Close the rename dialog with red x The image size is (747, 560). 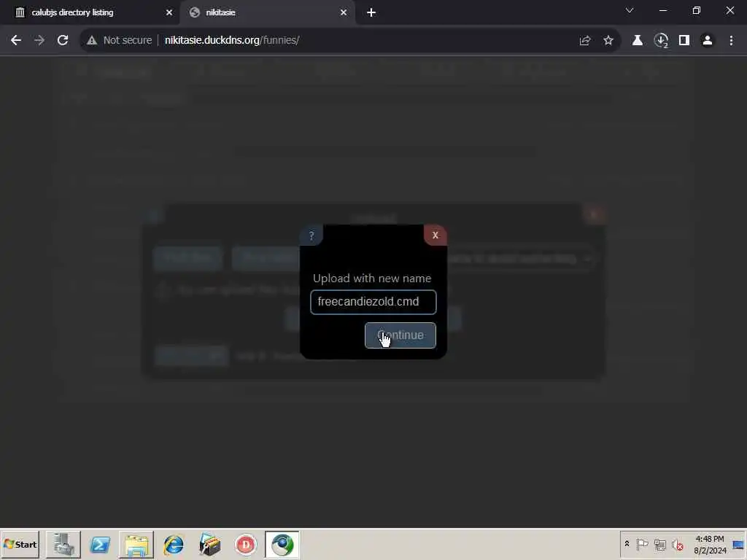click(435, 236)
